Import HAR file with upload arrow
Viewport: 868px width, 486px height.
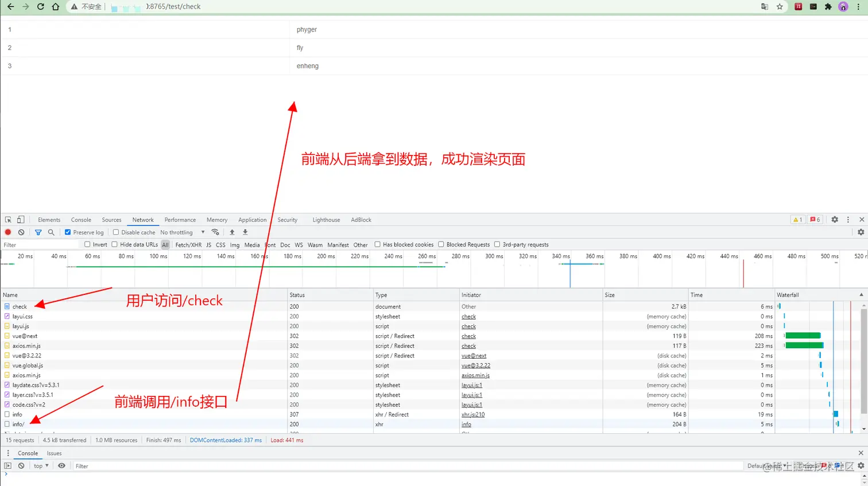232,232
